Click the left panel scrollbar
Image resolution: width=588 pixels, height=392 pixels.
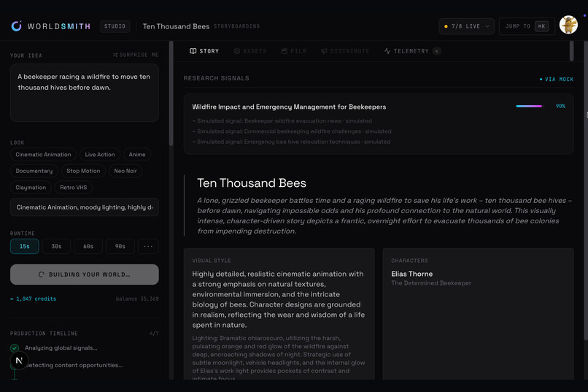click(171, 93)
